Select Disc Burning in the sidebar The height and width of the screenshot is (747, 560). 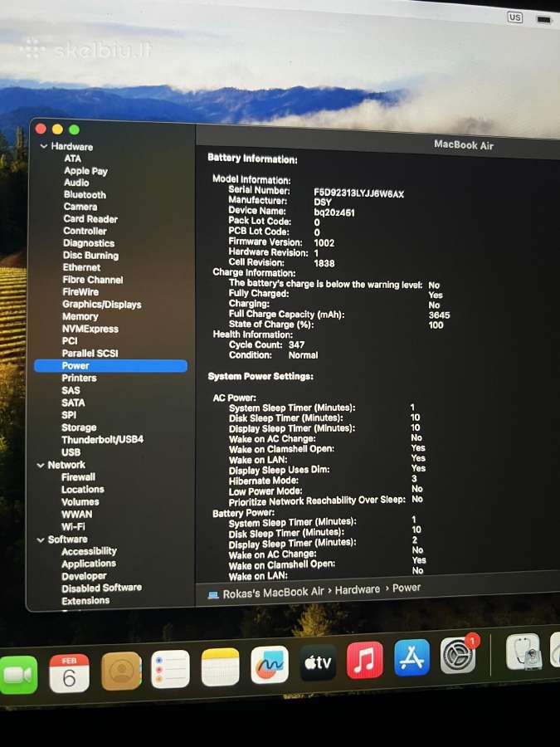pos(90,256)
